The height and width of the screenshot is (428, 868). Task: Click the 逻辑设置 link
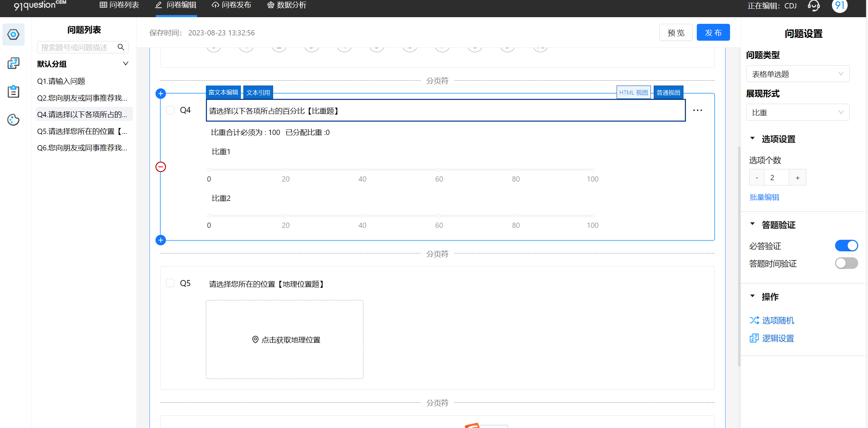click(x=778, y=338)
